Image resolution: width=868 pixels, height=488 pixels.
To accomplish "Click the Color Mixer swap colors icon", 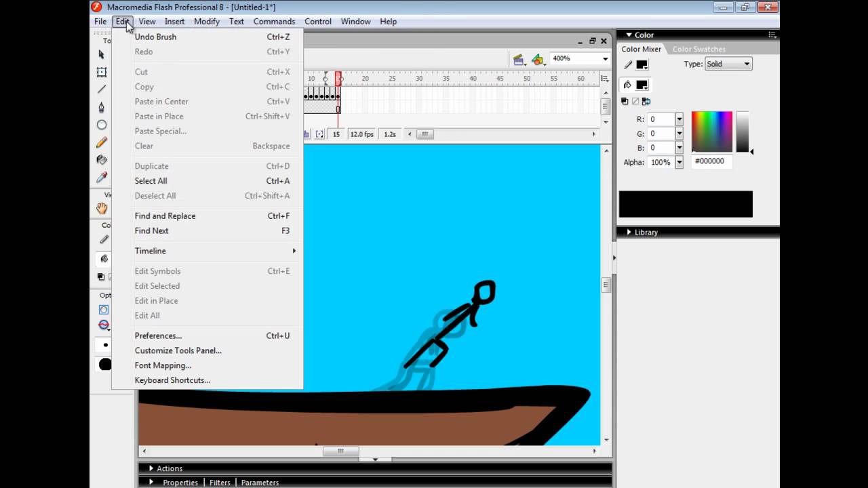I will point(646,101).
